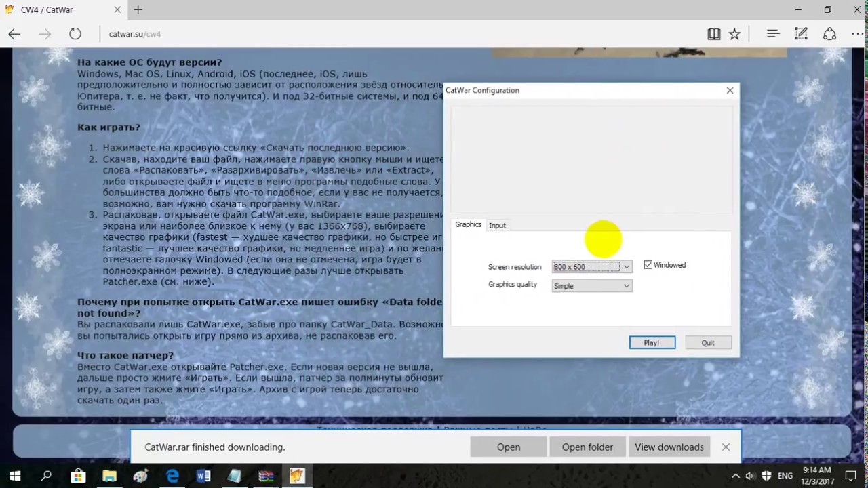Open the paint palette app on taskbar
The height and width of the screenshot is (488, 868).
coord(140,476)
